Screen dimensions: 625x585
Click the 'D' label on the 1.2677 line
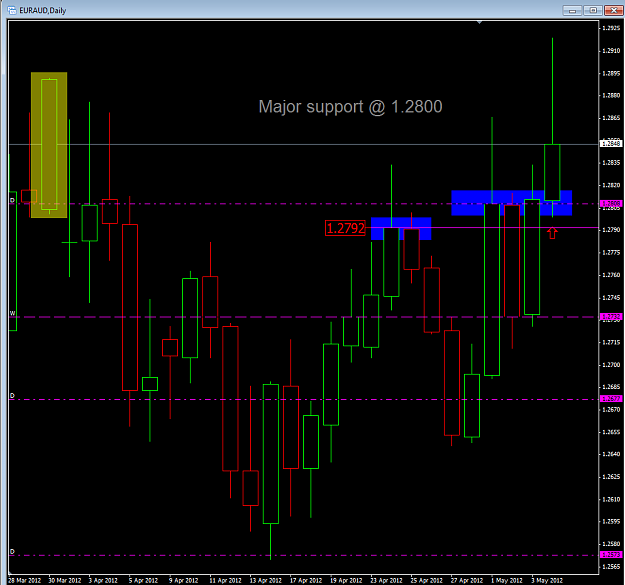pos(12,396)
